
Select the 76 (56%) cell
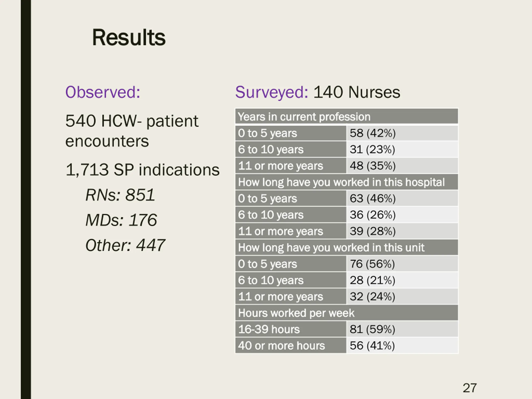[372, 264]
